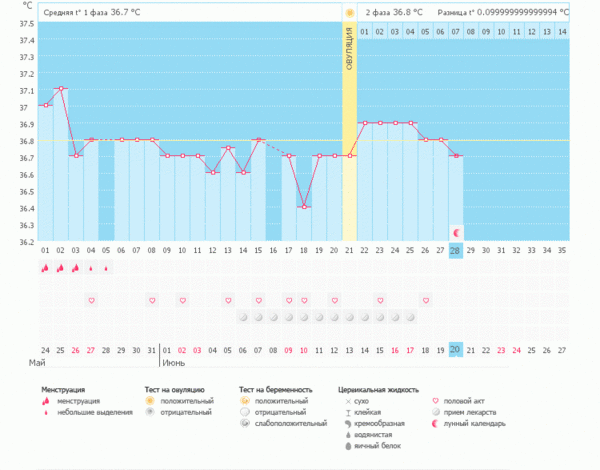The width and height of the screenshot is (600, 470).
Task: Click the heart icon on cycle day 23
Action: [380, 300]
